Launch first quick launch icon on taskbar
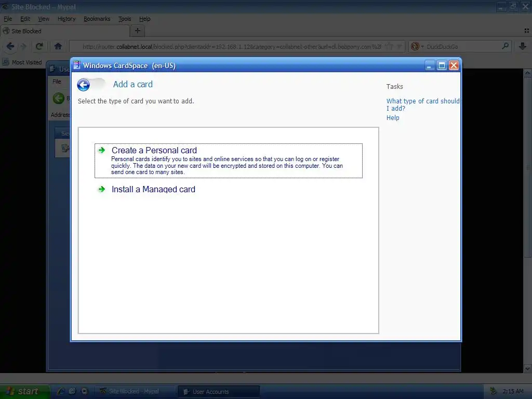The image size is (532, 399). [61, 391]
